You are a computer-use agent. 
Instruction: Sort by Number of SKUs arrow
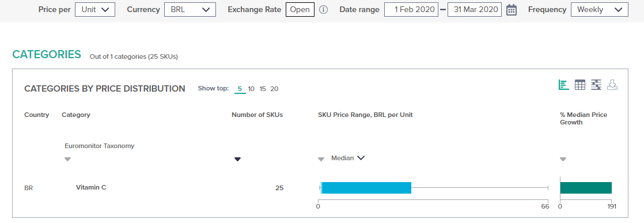(237, 160)
